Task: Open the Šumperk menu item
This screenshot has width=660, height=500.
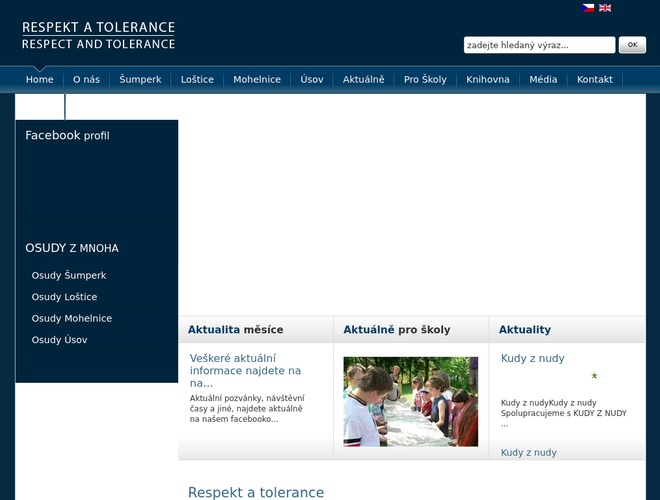Action: point(140,79)
